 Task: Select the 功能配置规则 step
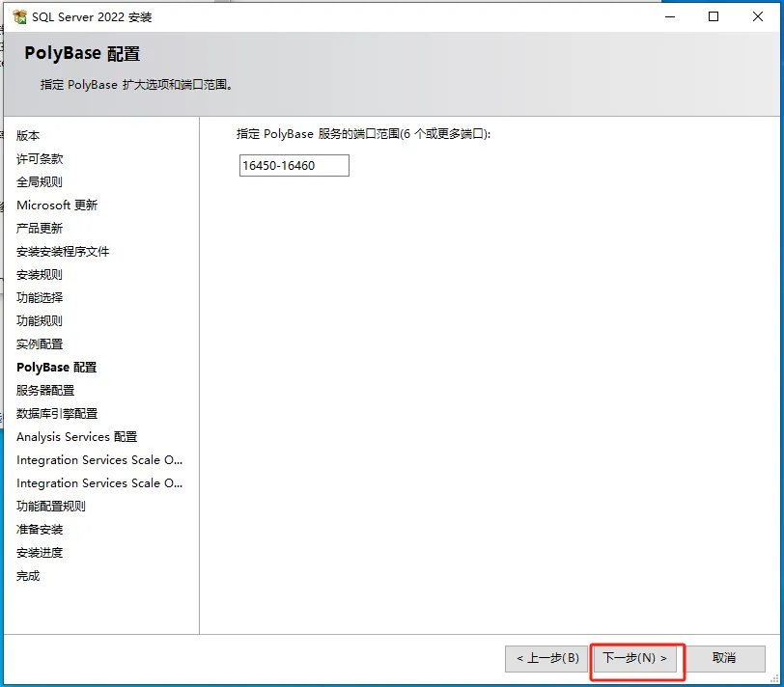pyautogui.click(x=51, y=507)
